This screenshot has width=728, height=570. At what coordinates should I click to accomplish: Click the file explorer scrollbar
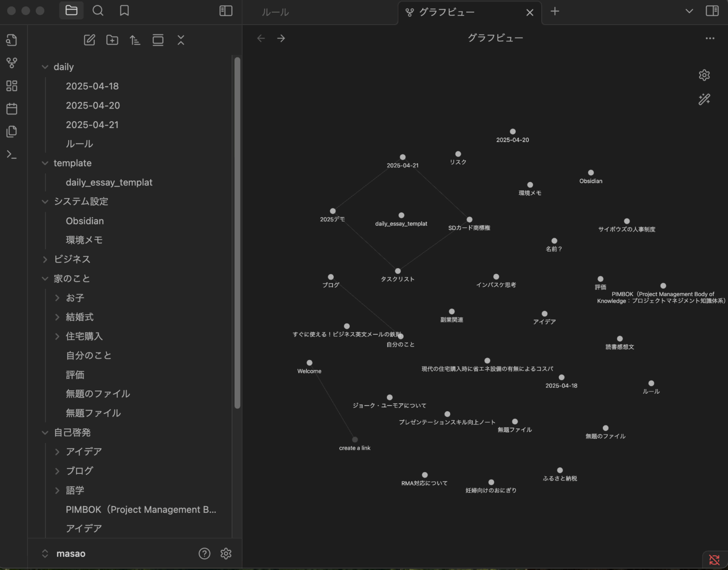click(x=237, y=232)
